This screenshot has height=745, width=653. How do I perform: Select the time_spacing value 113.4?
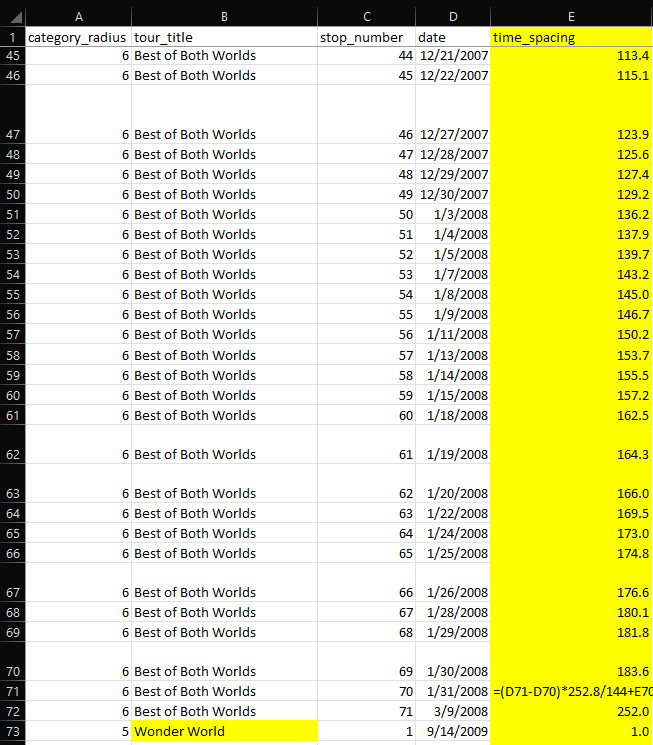[571, 55]
